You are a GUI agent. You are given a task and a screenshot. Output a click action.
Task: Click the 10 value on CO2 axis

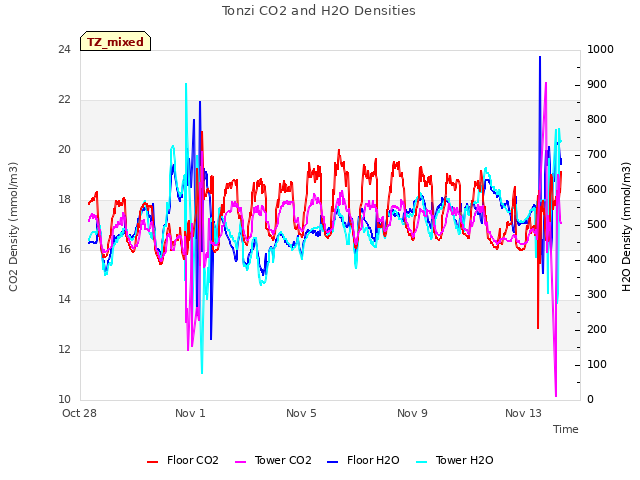[64, 400]
